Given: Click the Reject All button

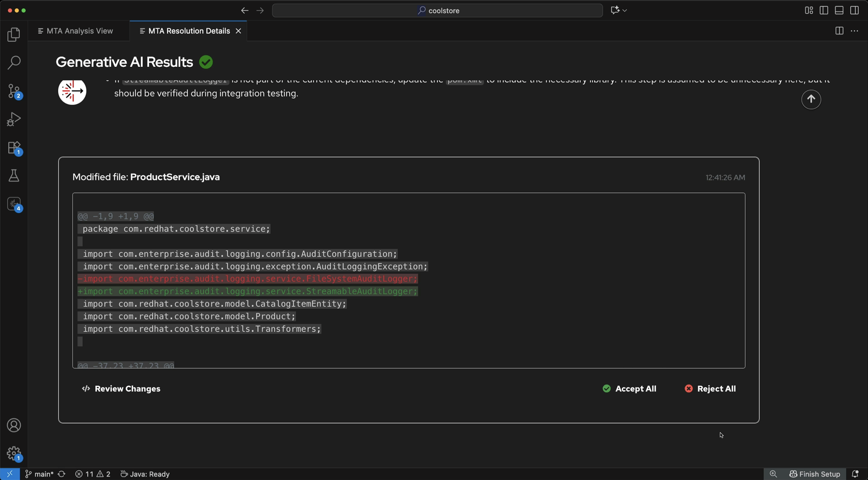Looking at the screenshot, I should pyautogui.click(x=710, y=388).
